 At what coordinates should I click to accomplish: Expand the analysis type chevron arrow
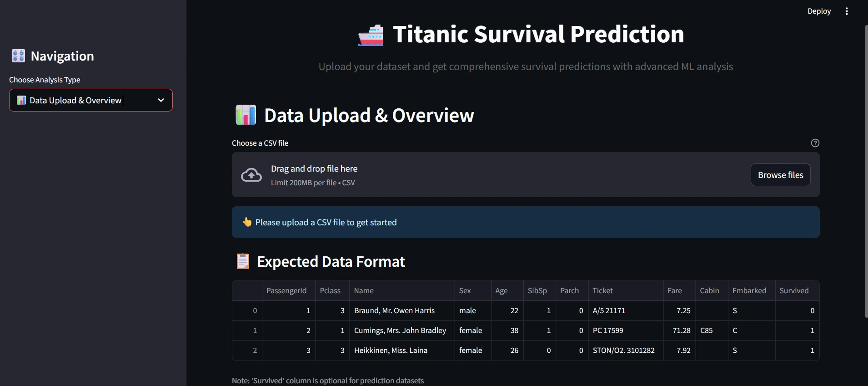(x=161, y=100)
